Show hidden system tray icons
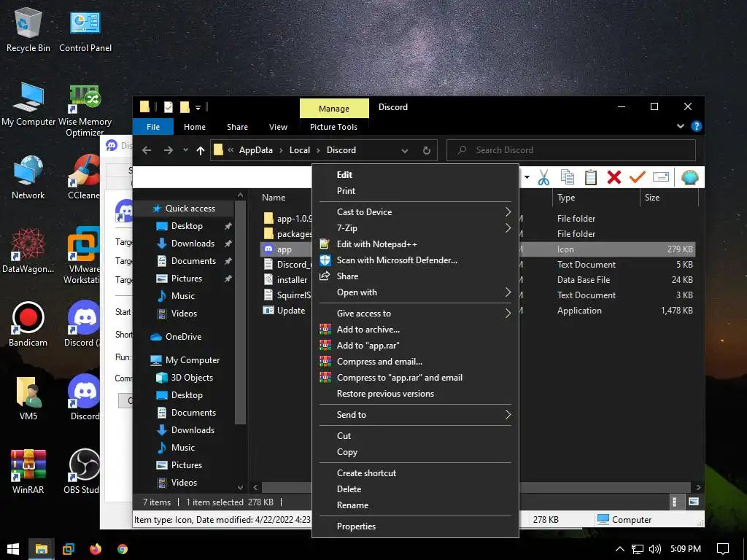The width and height of the screenshot is (747, 560). pos(620,549)
